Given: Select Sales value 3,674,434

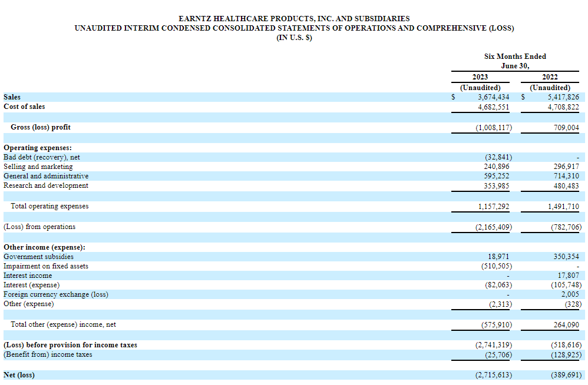Looking at the screenshot, I should (494, 97).
